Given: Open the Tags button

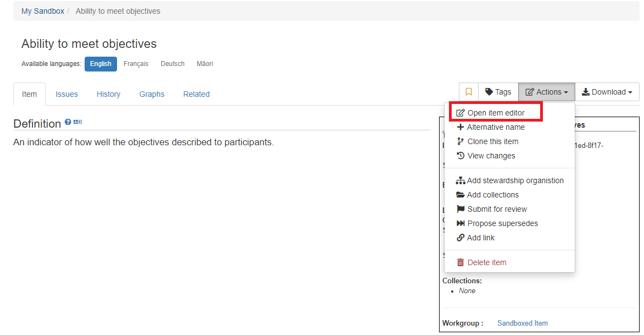Looking at the screenshot, I should click(498, 92).
